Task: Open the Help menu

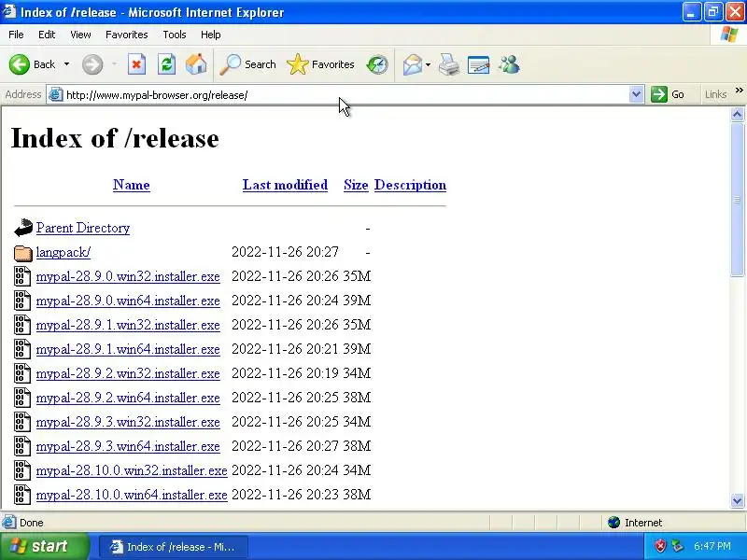Action: (211, 35)
